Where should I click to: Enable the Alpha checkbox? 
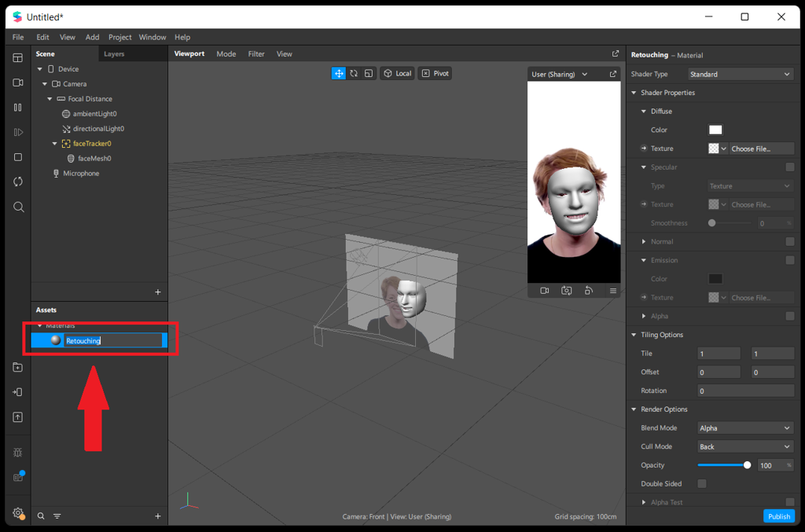coord(790,316)
